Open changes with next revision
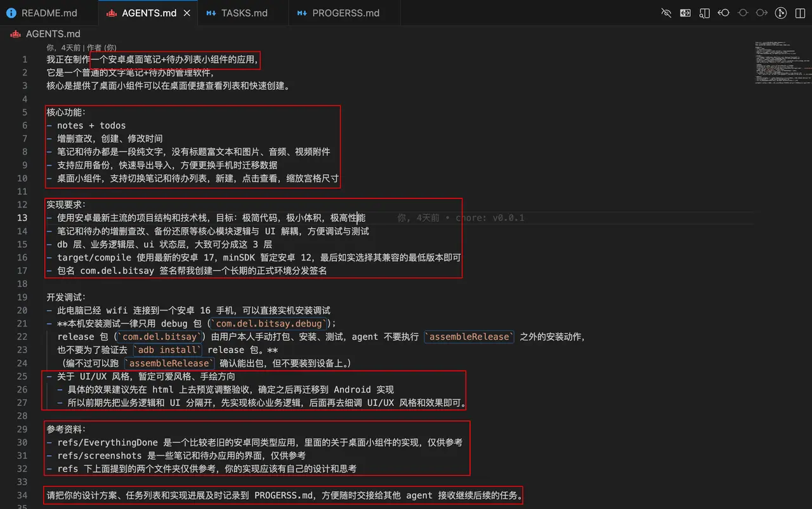This screenshot has width=812, height=509. tap(762, 13)
